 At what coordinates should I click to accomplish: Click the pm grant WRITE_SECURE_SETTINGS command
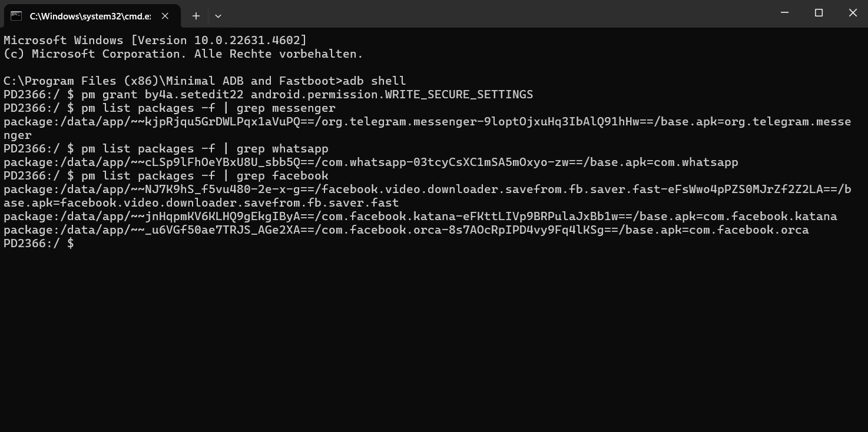(x=268, y=95)
